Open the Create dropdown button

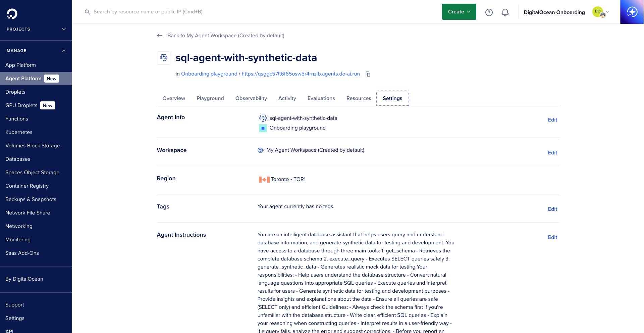[x=459, y=12]
